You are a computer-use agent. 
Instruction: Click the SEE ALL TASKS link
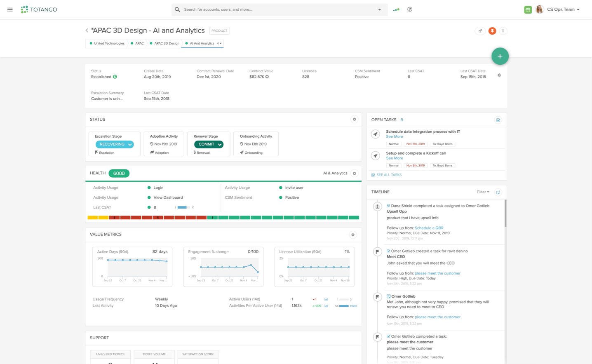click(388, 174)
